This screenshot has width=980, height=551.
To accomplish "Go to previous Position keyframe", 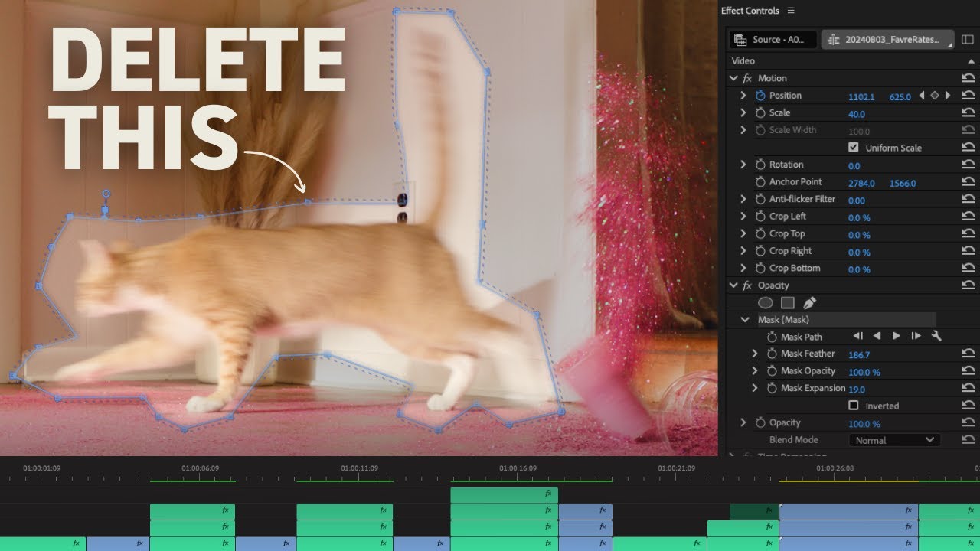I will [922, 96].
